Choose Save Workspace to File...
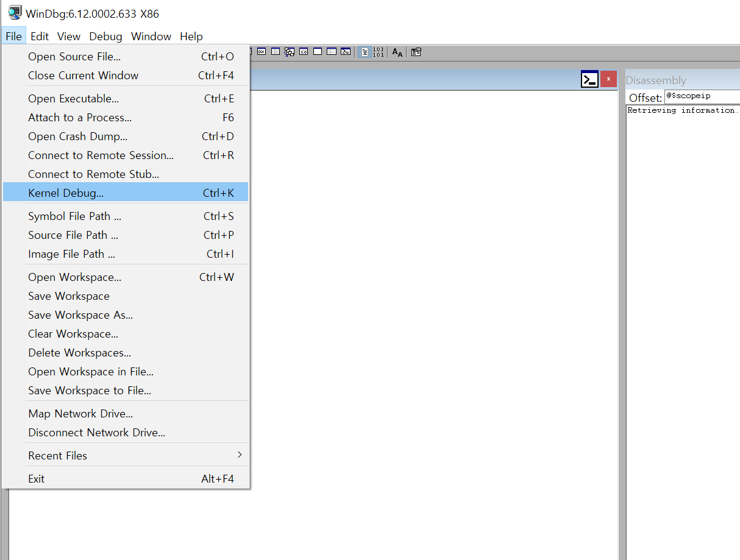The width and height of the screenshot is (740, 560). pos(126,391)
